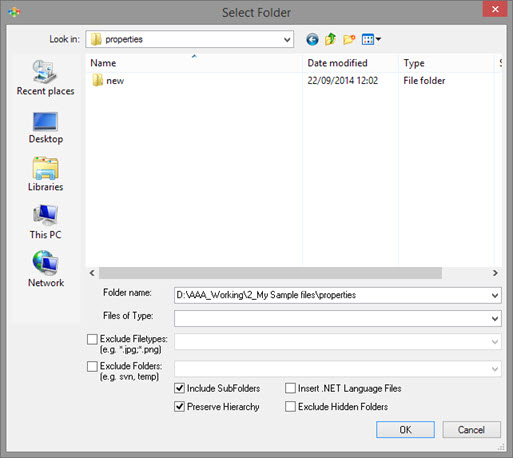This screenshot has height=458, width=513.
Task: Open Network location in sidebar
Action: (x=46, y=269)
